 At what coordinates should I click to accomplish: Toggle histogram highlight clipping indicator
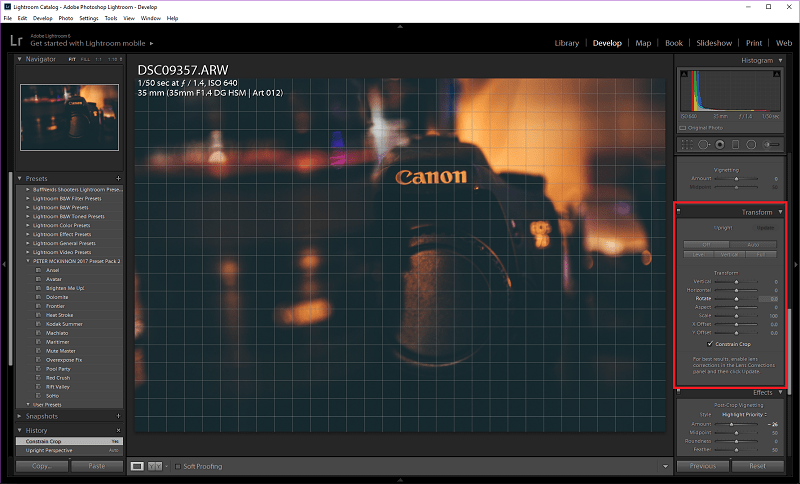tap(777, 74)
